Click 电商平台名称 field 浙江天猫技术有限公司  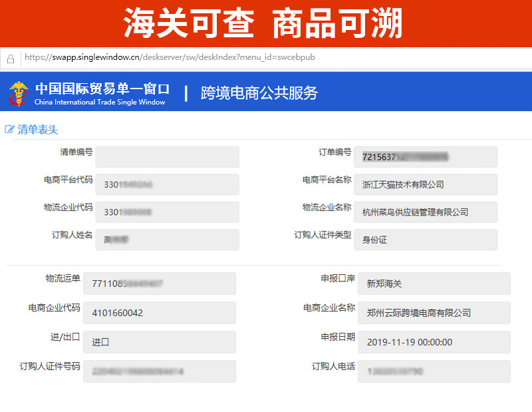coord(426,184)
